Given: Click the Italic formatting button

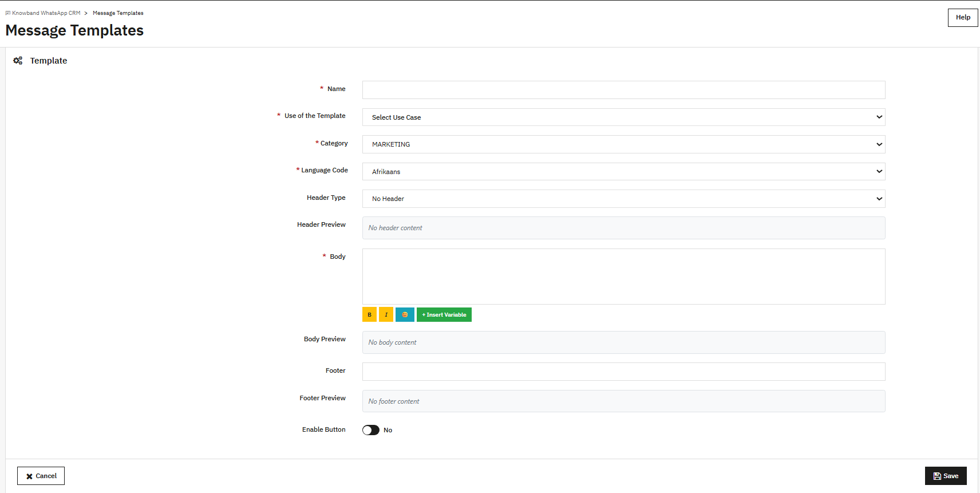Looking at the screenshot, I should tap(386, 314).
